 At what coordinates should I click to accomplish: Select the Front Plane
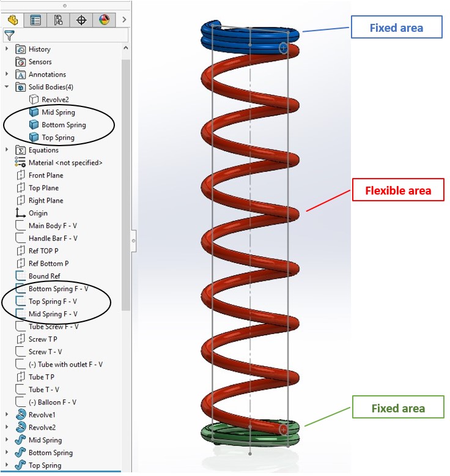(x=46, y=176)
